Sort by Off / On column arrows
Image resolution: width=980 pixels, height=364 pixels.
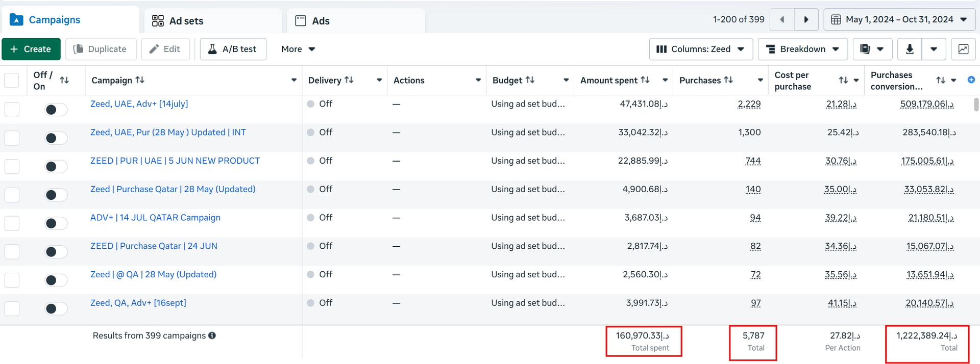64,80
